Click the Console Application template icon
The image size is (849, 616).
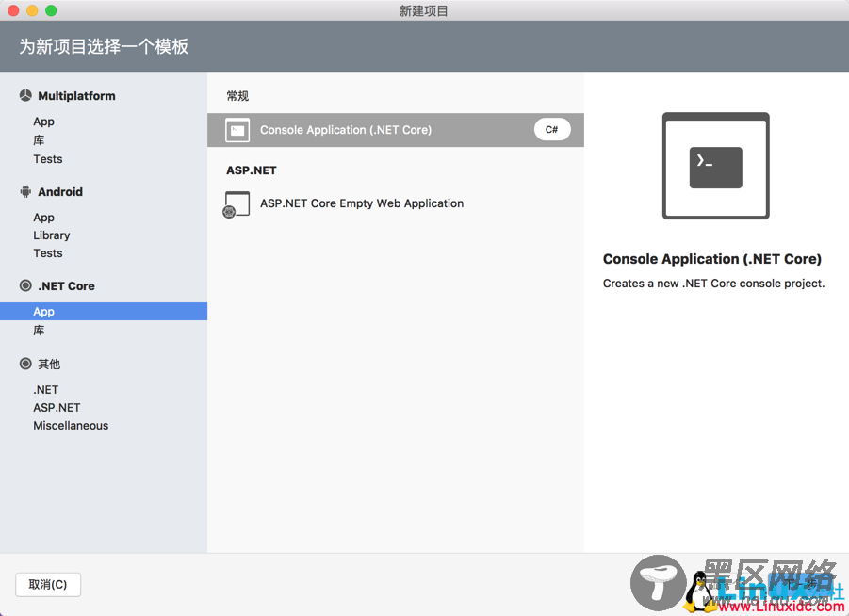pos(237,130)
